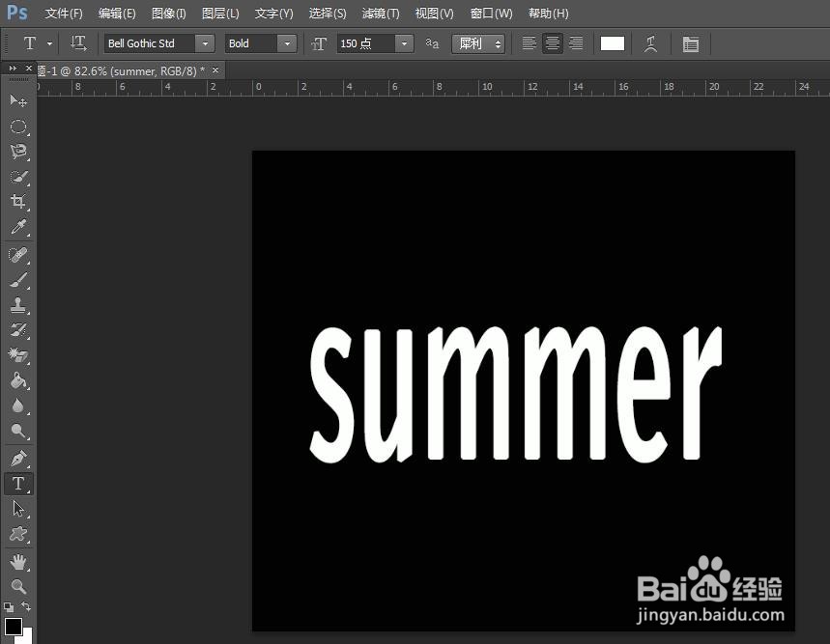Open the 图像(I) menu
The height and width of the screenshot is (644, 830).
(x=168, y=14)
